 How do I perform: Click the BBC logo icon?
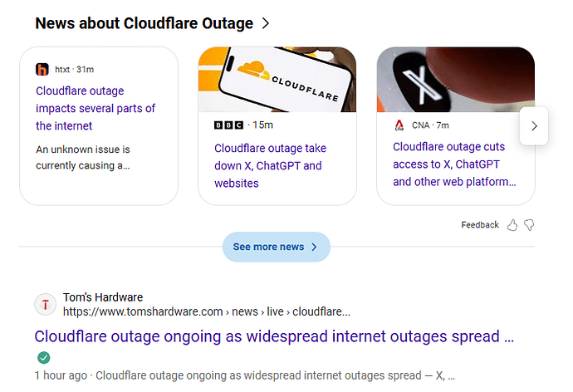228,125
